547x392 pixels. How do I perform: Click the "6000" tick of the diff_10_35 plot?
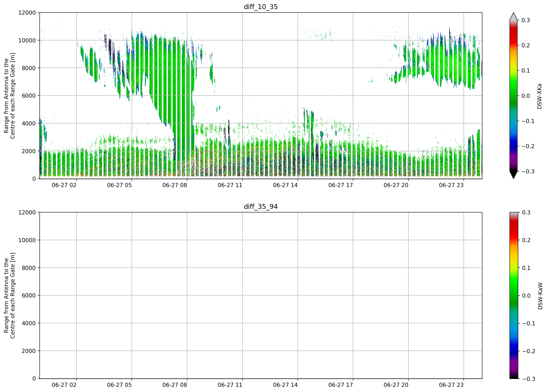pos(29,96)
